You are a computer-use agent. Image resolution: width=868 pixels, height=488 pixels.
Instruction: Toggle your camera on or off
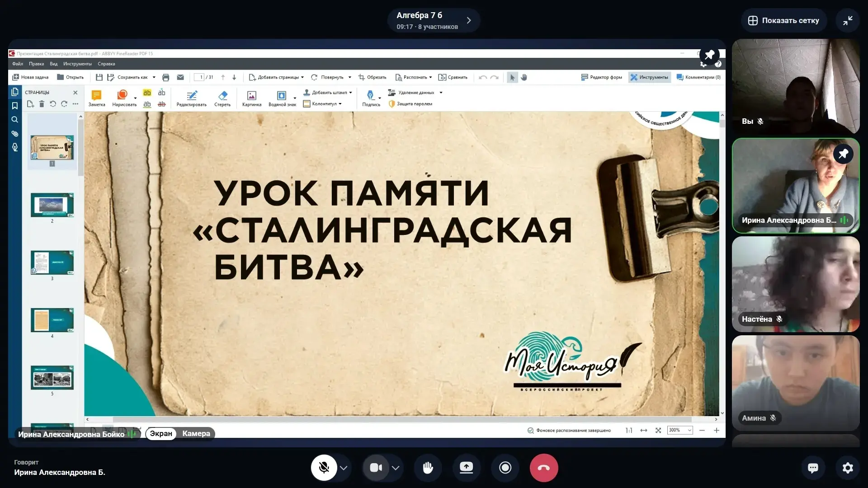click(x=376, y=468)
